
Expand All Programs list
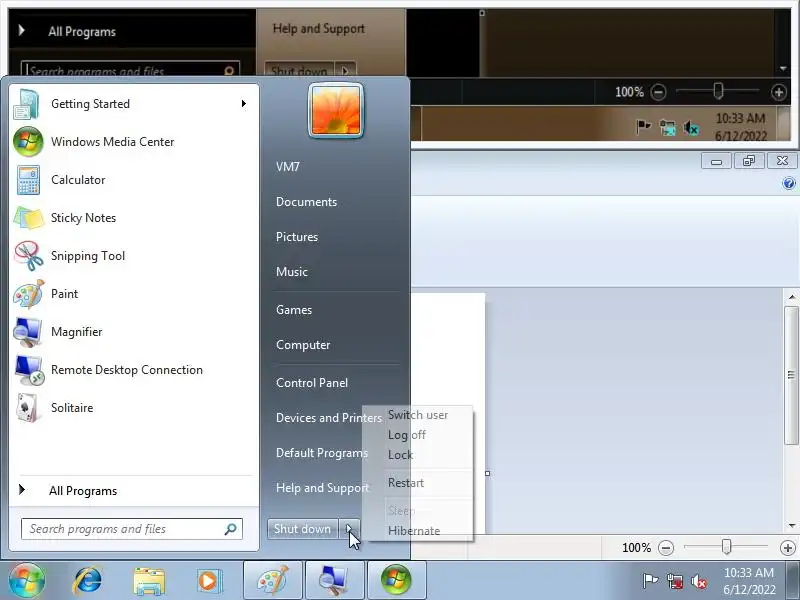point(134,491)
